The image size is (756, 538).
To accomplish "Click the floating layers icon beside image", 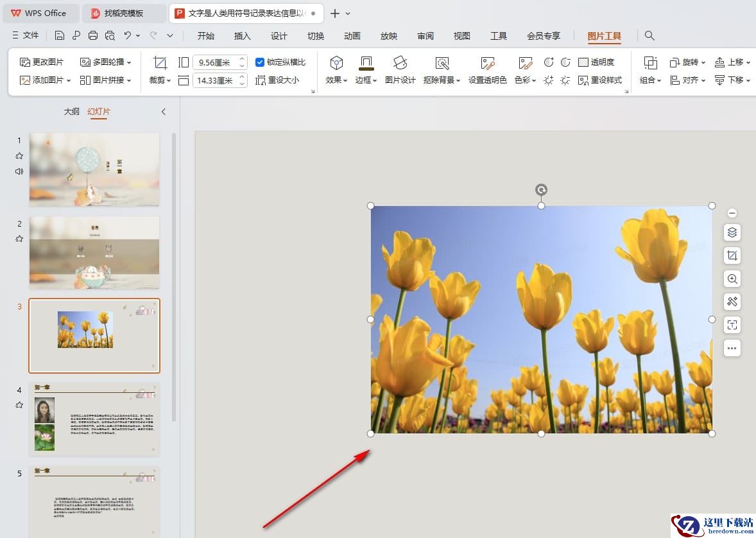I will click(x=732, y=232).
